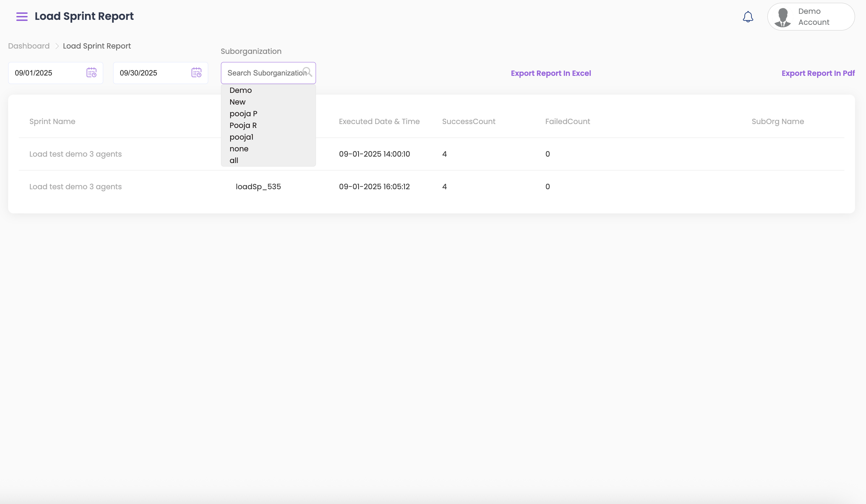
Task: Choose pooja P suborganization option
Action: [x=243, y=114]
